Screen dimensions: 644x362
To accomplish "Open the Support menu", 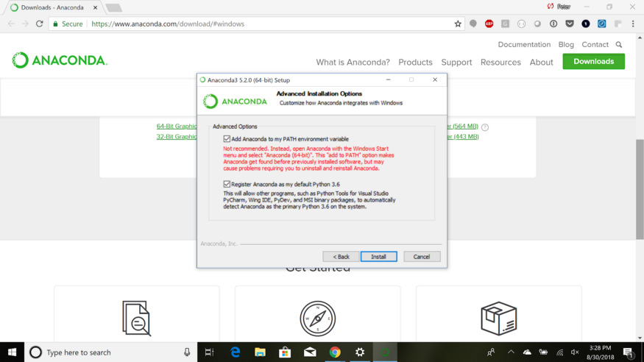I will click(456, 63).
